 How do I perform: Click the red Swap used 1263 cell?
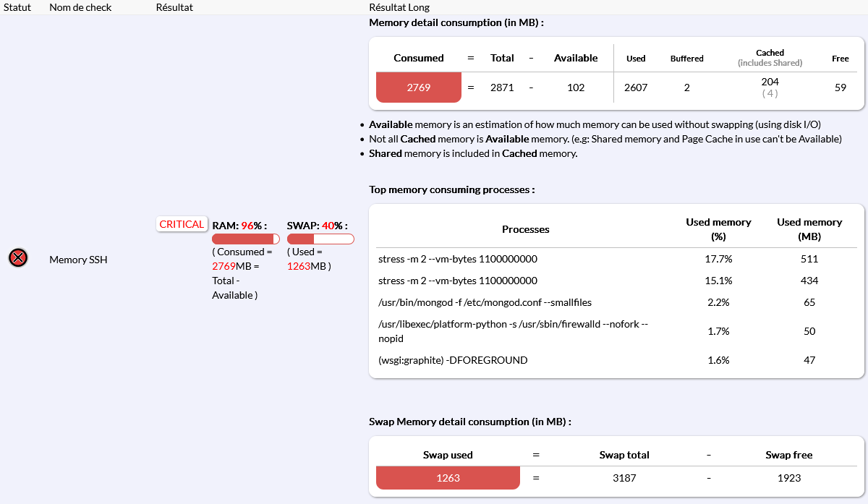pyautogui.click(x=448, y=478)
